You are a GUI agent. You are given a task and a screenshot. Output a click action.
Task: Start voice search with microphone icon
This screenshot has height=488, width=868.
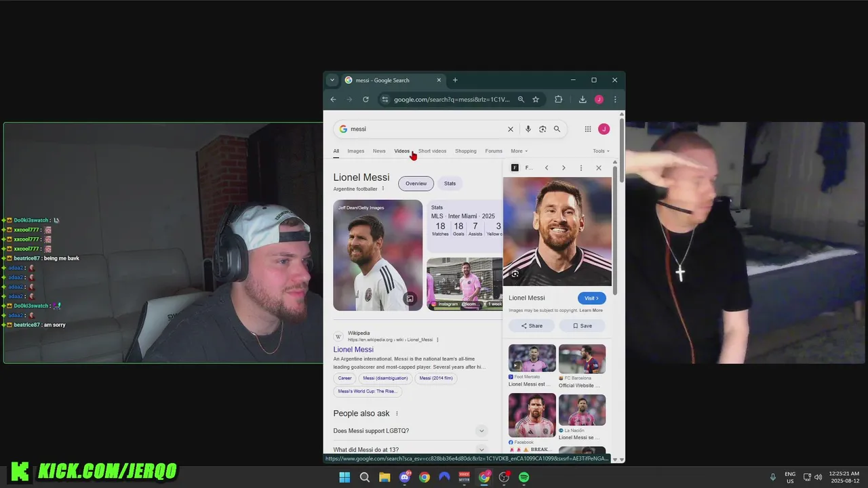point(528,129)
